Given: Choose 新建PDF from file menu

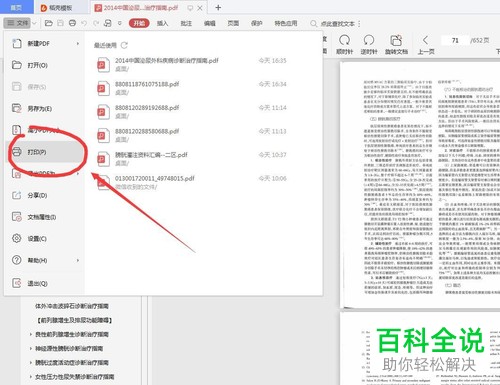Looking at the screenshot, I should pyautogui.click(x=45, y=43).
